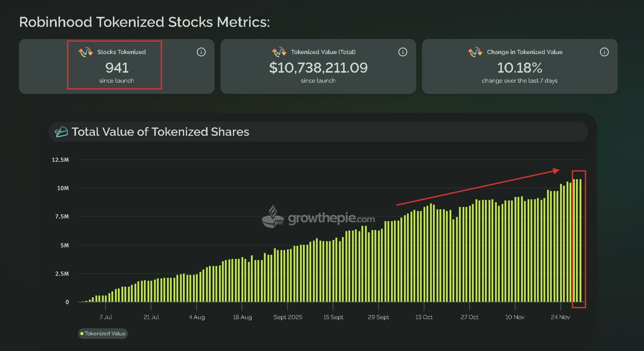This screenshot has width=644, height=351.
Task: Click the Total Value of Tokenized Shares title
Action: [160, 132]
